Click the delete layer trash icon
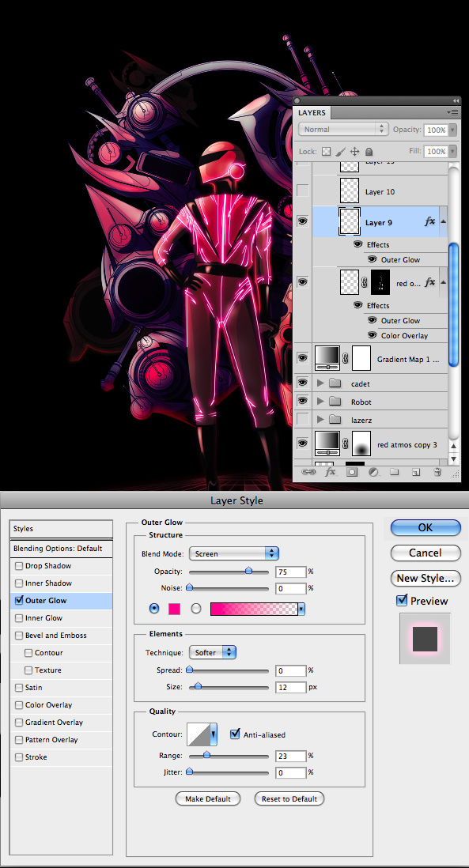Image resolution: width=469 pixels, height=868 pixels. [x=437, y=472]
